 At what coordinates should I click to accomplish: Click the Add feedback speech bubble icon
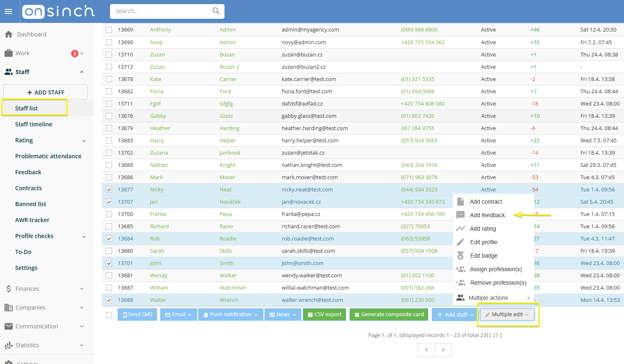(x=460, y=215)
